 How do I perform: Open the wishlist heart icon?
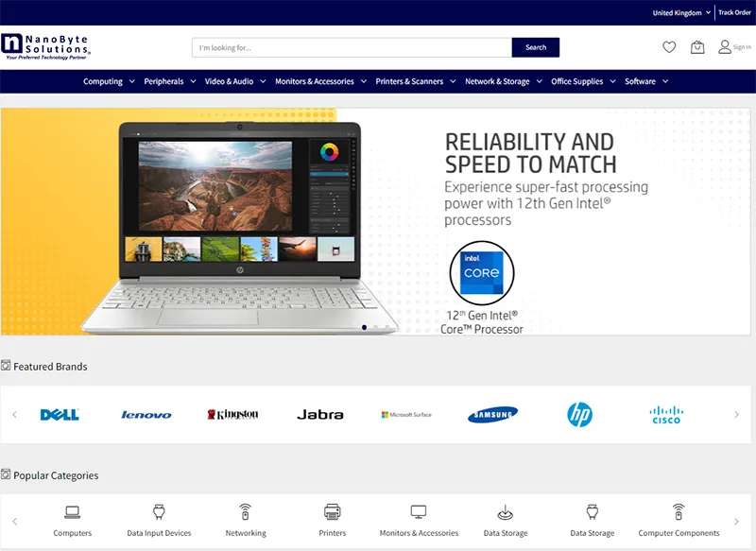click(x=669, y=47)
